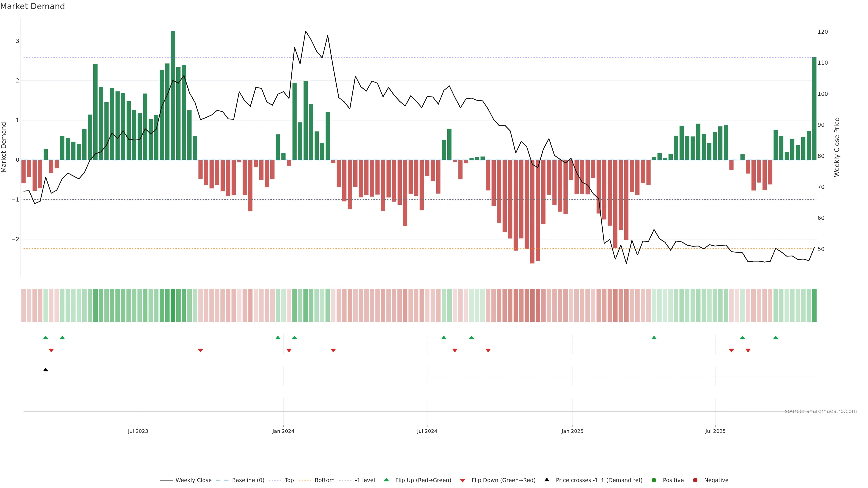Click the darkest green rightmost heat-strip cell
Image resolution: width=868 pixels, height=488 pixels.
(814, 305)
